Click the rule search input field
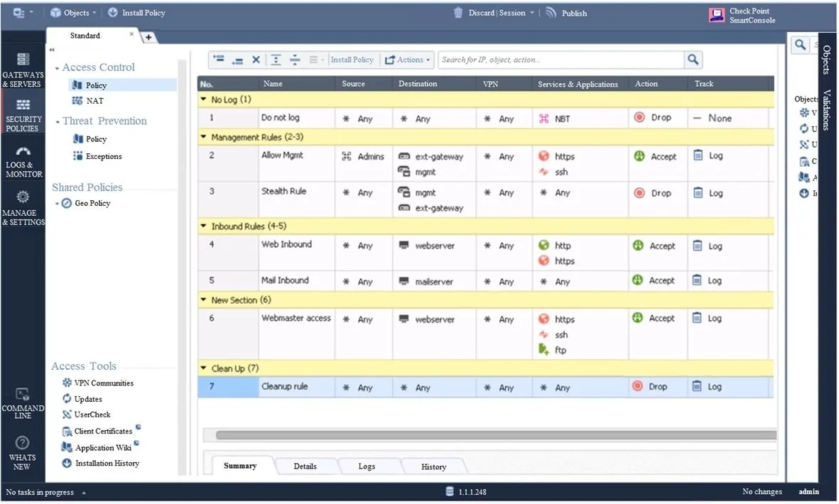839x504 pixels. [x=561, y=60]
